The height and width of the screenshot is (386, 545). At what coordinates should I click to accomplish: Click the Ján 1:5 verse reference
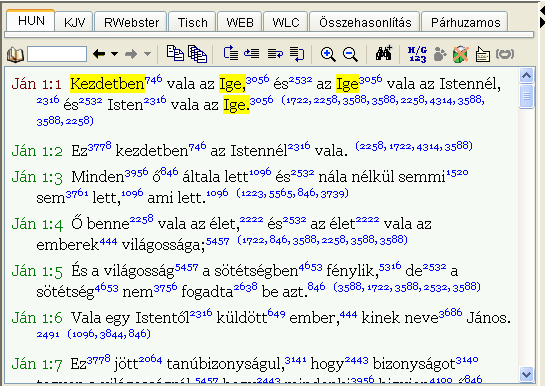point(37,271)
